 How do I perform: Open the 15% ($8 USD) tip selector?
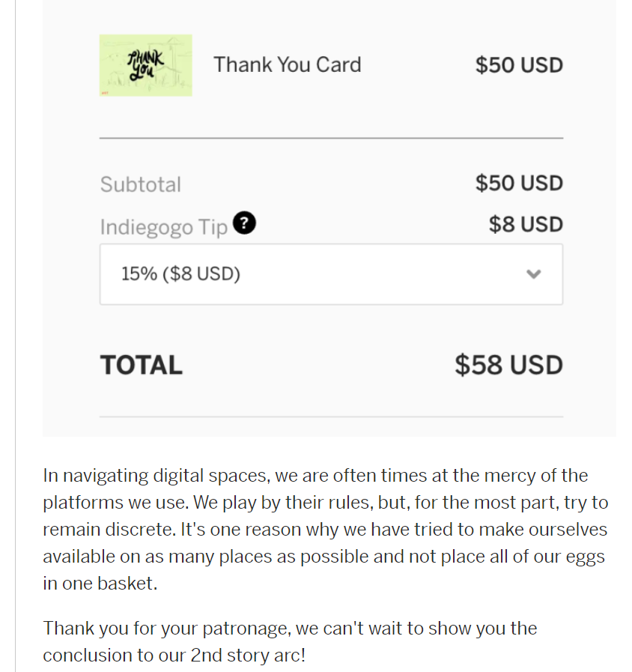click(330, 274)
